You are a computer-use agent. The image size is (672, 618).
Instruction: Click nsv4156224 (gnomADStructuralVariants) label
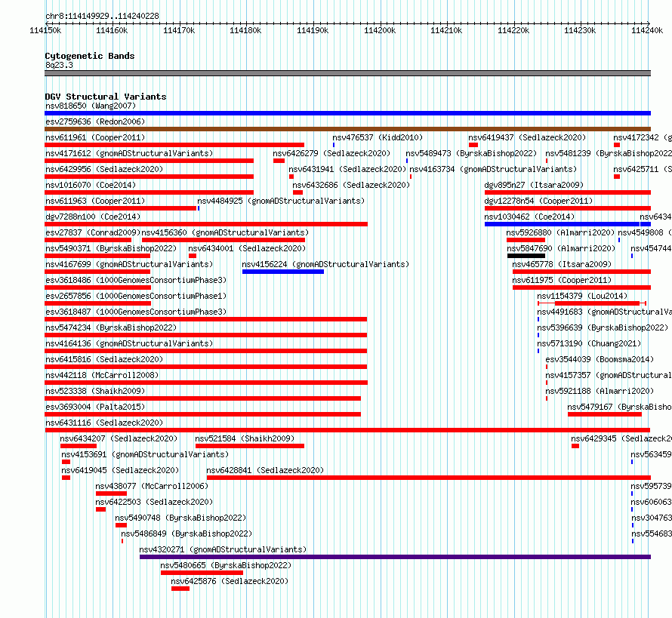(325, 264)
